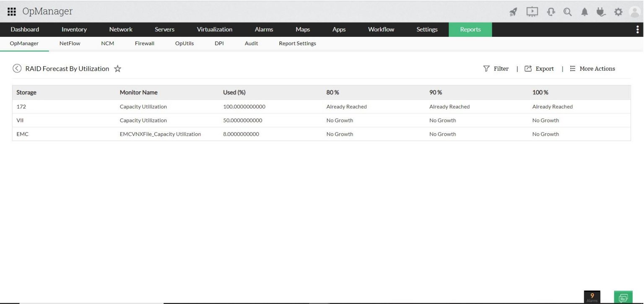Open the presentation video icon

click(x=532, y=12)
